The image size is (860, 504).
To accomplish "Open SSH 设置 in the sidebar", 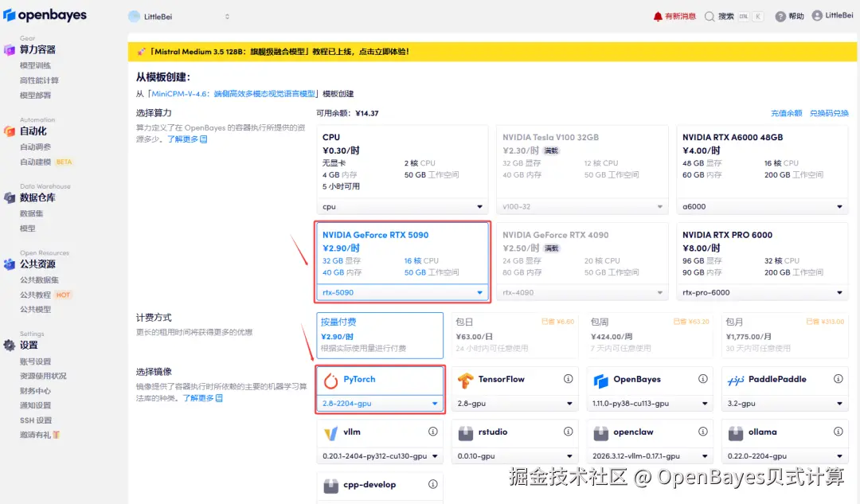I will [36, 420].
